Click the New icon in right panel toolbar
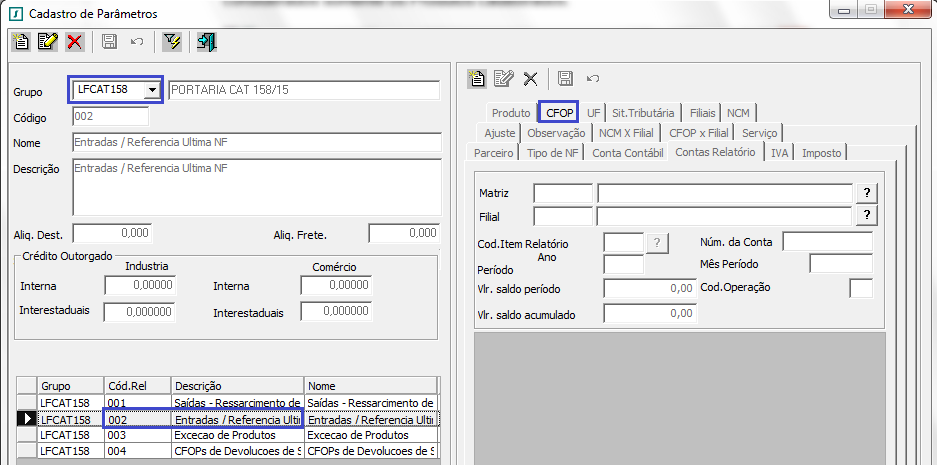Image resolution: width=937 pixels, height=465 pixels. (477, 78)
